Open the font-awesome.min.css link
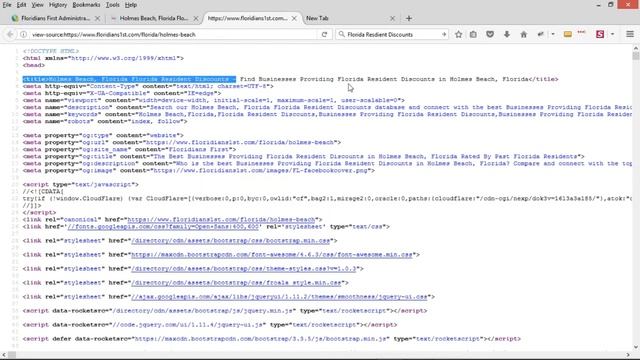This screenshot has height=360, width=640. tap(271, 255)
